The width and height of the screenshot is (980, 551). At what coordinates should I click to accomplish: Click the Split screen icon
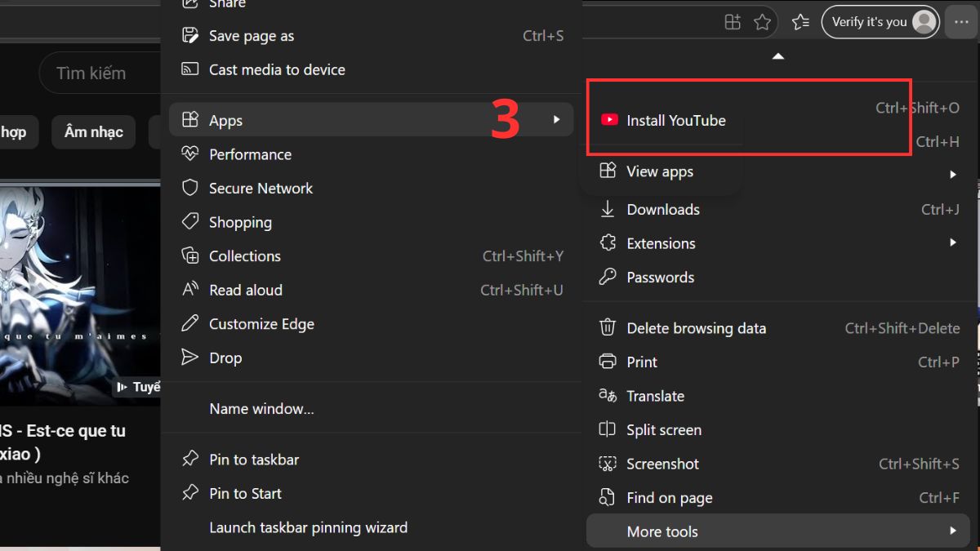click(607, 429)
